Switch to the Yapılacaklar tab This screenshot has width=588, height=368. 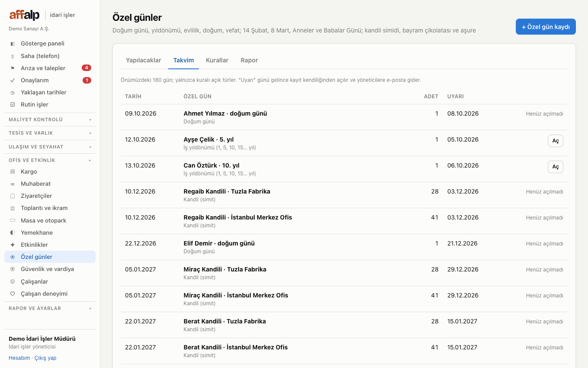(144, 60)
